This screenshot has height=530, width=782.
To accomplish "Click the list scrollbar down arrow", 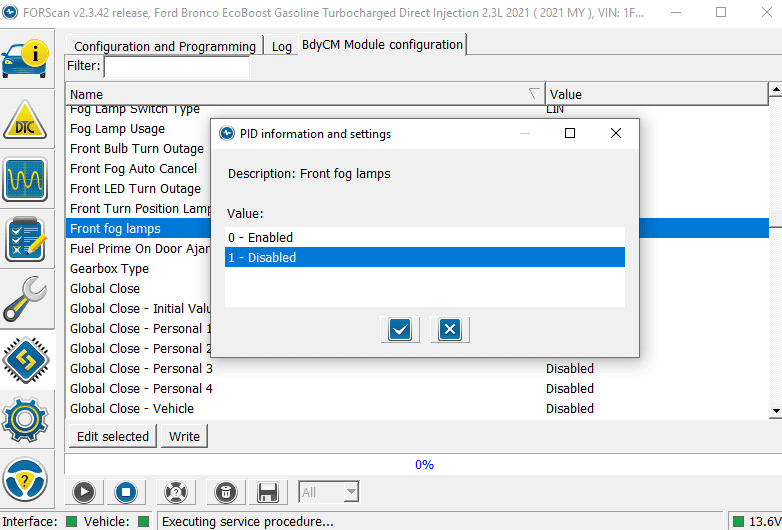I will (x=776, y=411).
